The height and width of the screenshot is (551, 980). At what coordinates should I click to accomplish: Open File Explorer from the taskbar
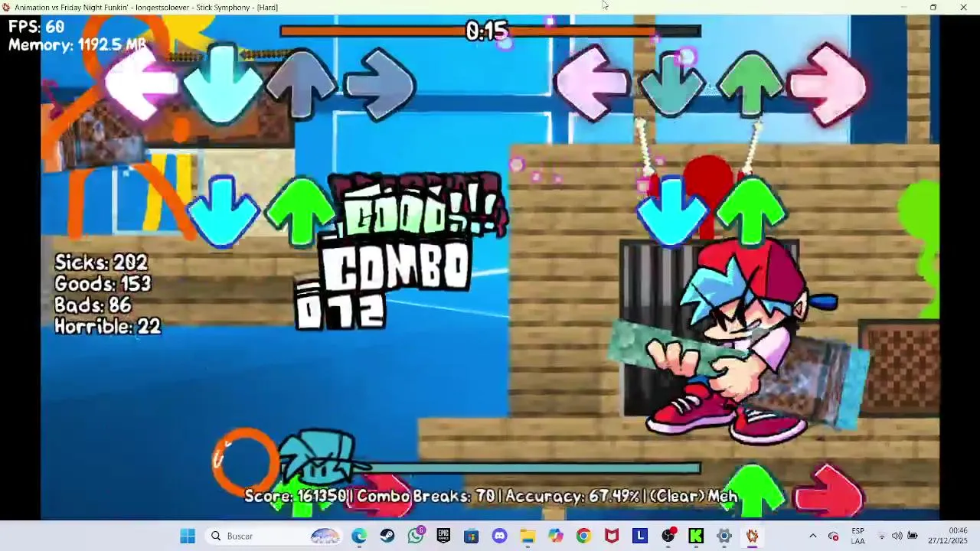[528, 536]
